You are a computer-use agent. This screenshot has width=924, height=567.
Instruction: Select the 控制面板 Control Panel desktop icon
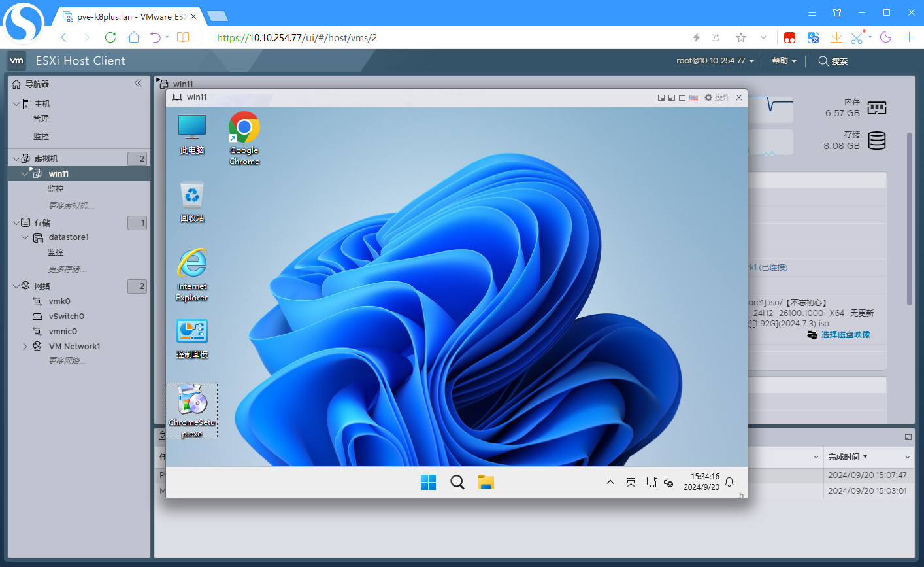(192, 339)
